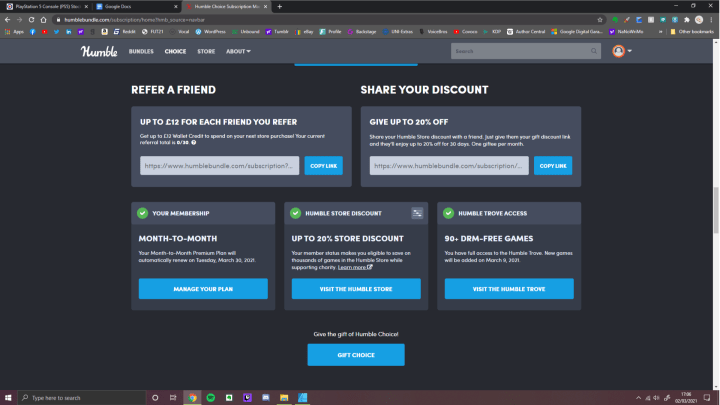Click the referral total help icon

194,143
